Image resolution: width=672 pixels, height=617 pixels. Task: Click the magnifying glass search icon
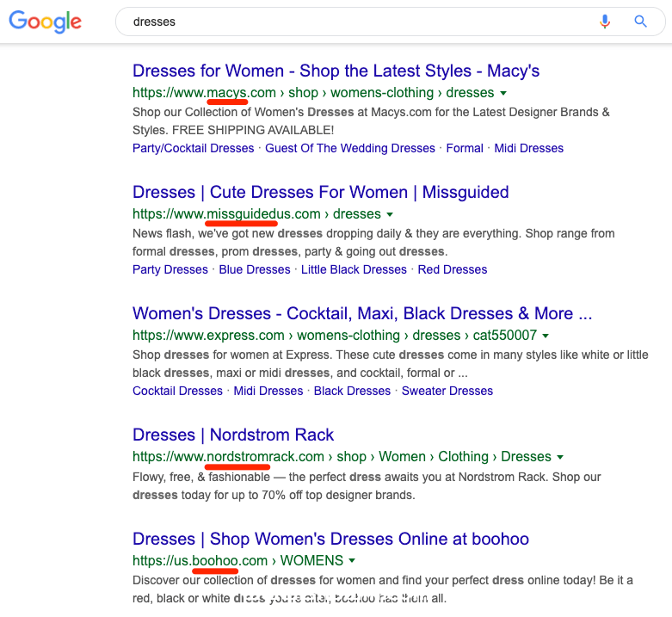click(x=640, y=22)
